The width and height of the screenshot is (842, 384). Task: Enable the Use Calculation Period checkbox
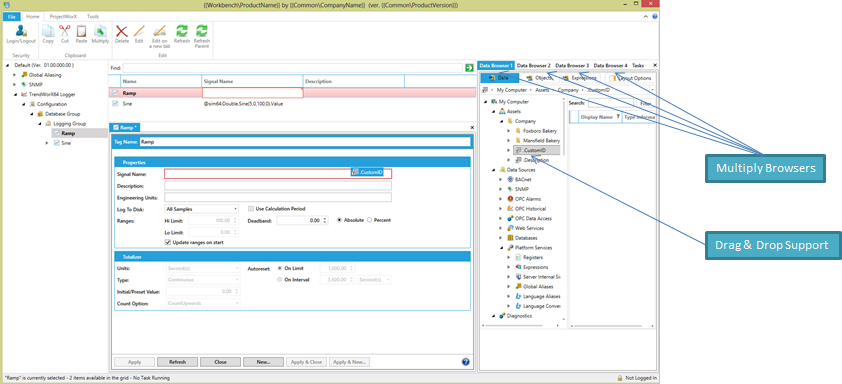click(x=251, y=208)
